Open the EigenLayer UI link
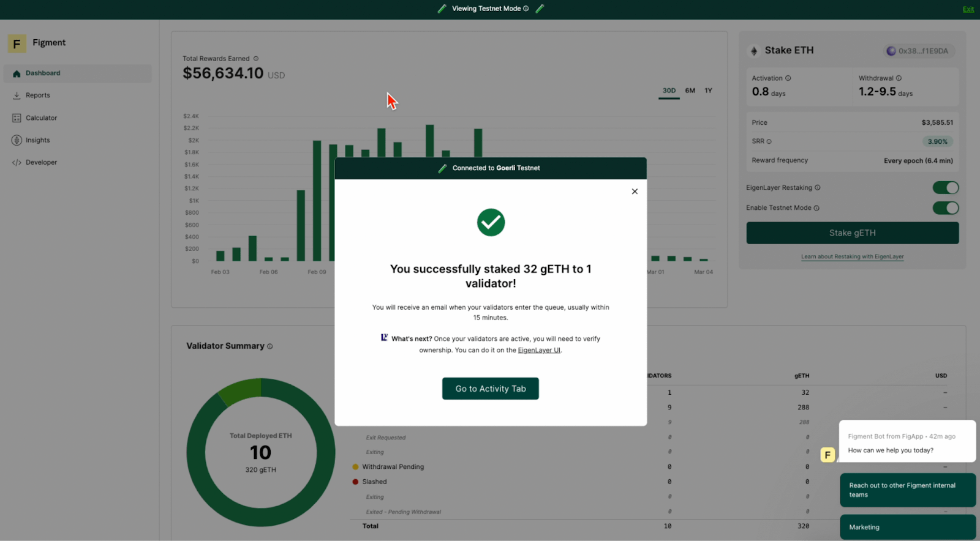This screenshot has height=541, width=980. [x=539, y=351]
